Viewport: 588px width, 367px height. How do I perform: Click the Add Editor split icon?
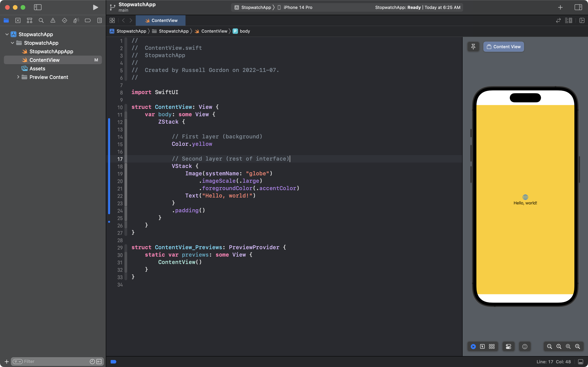[x=582, y=20]
